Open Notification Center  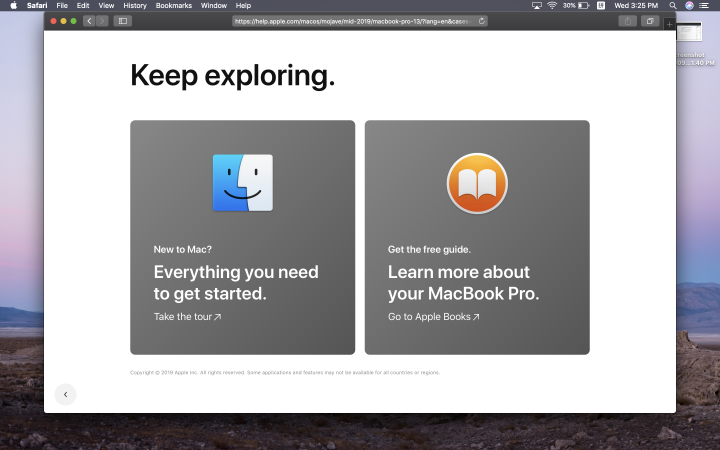point(703,6)
